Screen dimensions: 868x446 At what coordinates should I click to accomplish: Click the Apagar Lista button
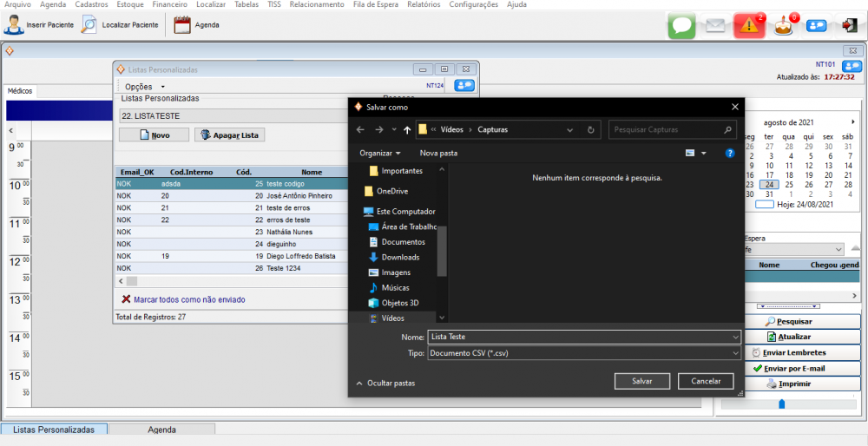pyautogui.click(x=229, y=135)
